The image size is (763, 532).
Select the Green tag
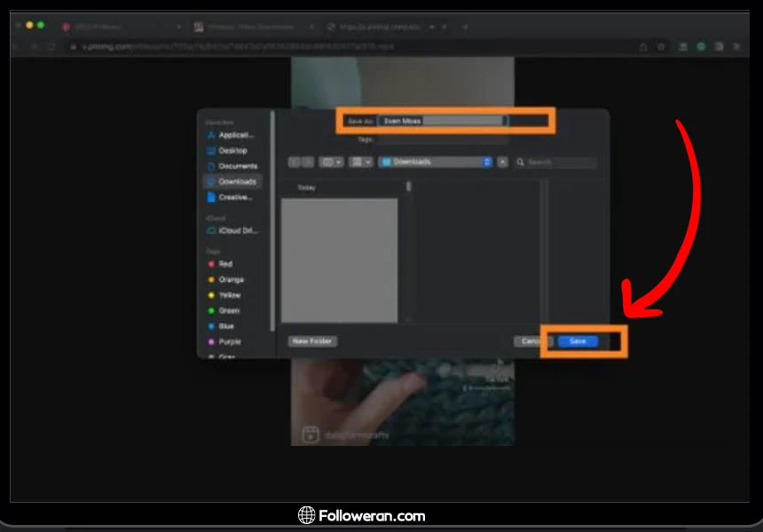click(x=228, y=310)
